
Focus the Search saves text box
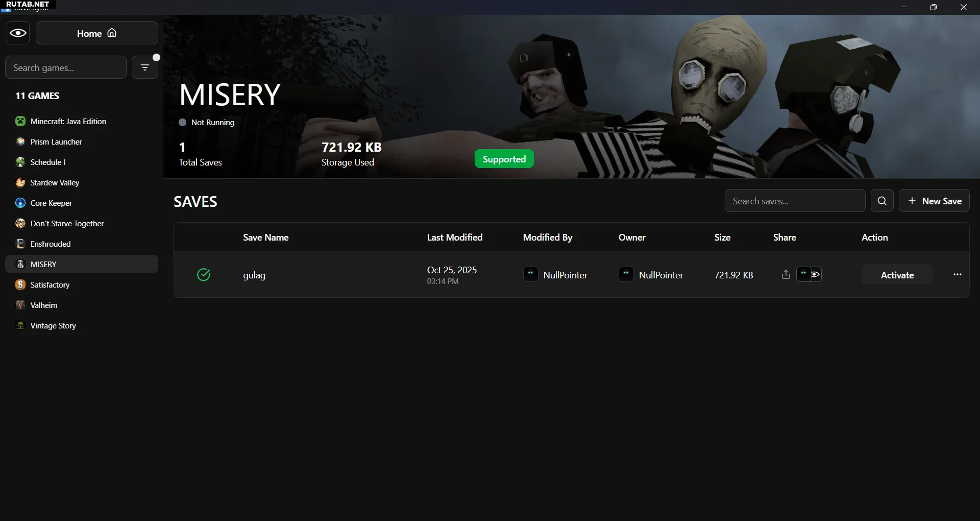tap(794, 201)
